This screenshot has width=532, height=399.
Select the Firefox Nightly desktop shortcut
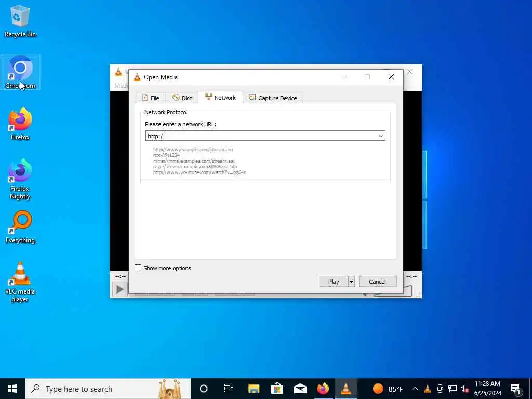[x=20, y=179]
